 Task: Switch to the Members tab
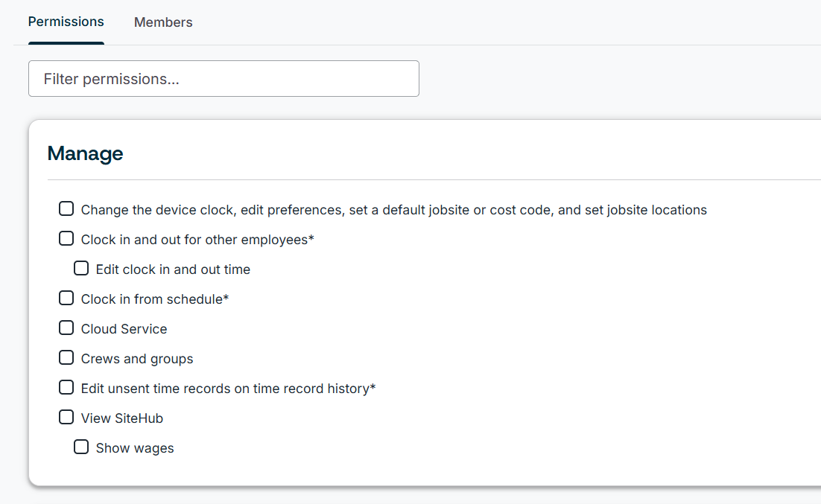tap(163, 22)
